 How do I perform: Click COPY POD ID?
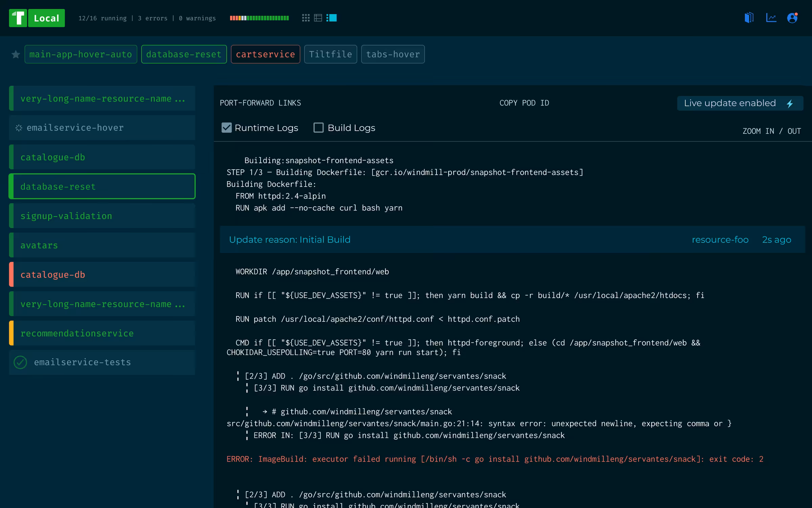click(x=524, y=103)
